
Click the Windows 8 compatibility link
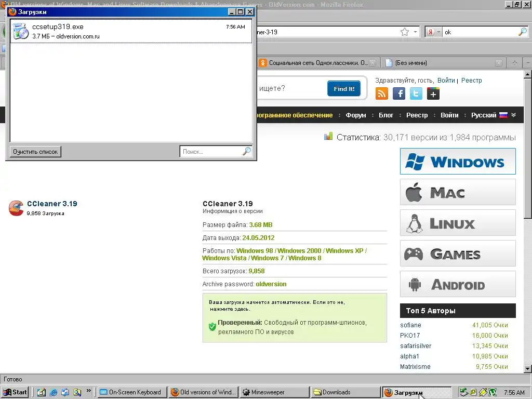[x=304, y=258]
